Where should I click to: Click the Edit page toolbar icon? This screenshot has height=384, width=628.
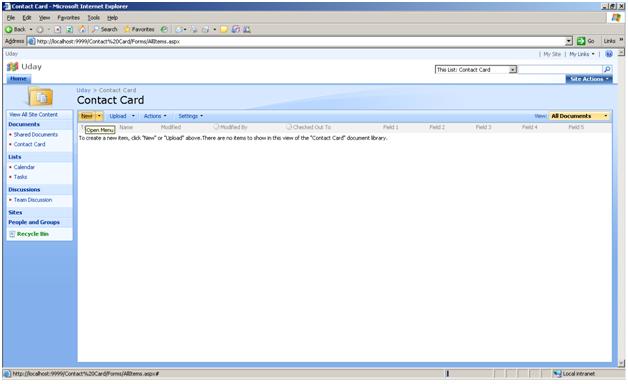(x=205, y=29)
